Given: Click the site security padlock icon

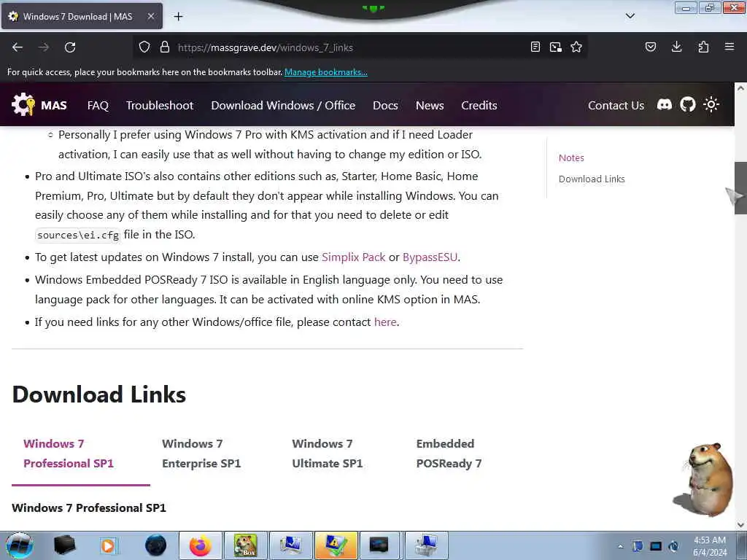Looking at the screenshot, I should (165, 47).
